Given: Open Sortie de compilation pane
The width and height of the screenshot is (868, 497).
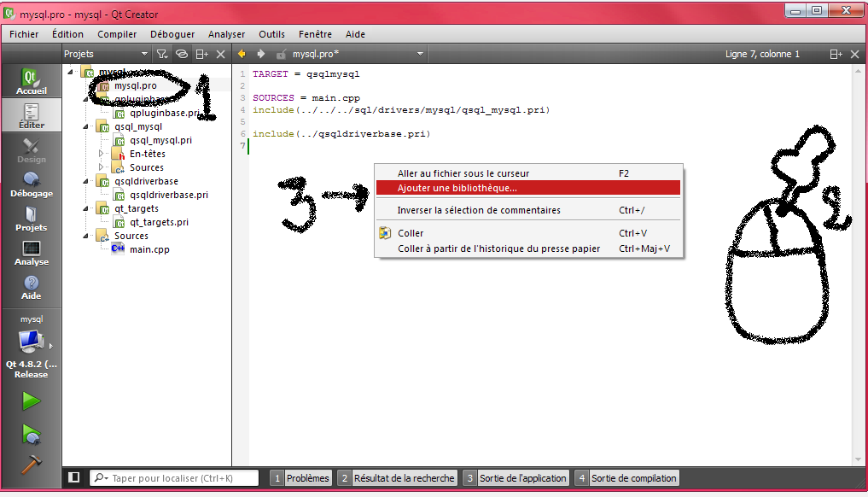Looking at the screenshot, I should tap(626, 477).
